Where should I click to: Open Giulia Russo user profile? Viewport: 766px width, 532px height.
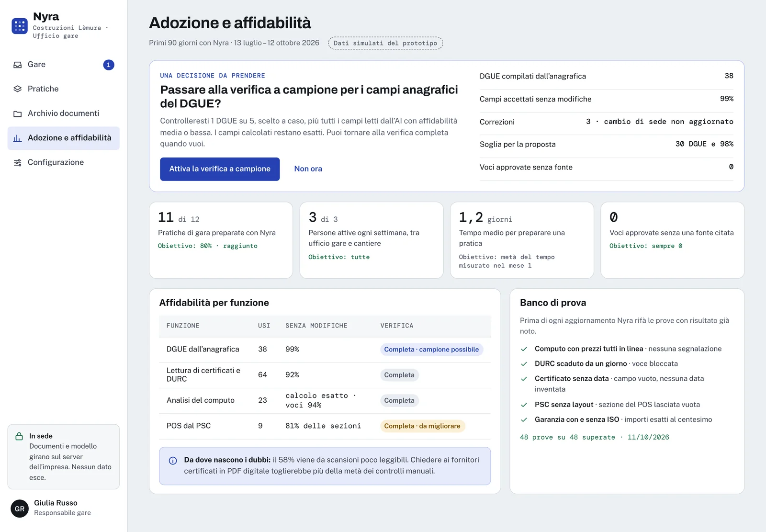pos(64,508)
